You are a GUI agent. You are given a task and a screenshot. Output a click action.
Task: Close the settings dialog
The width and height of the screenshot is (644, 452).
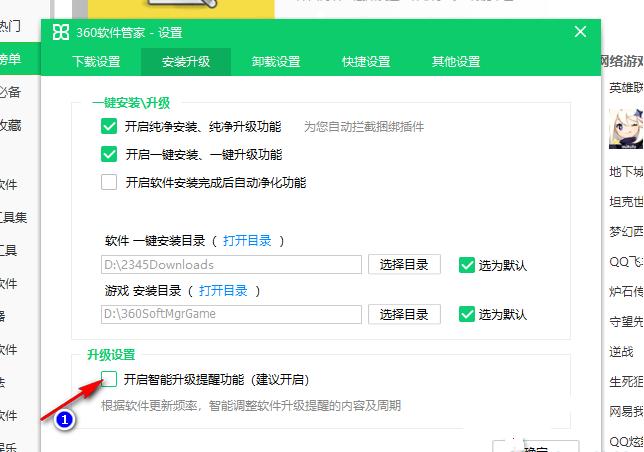(x=581, y=32)
